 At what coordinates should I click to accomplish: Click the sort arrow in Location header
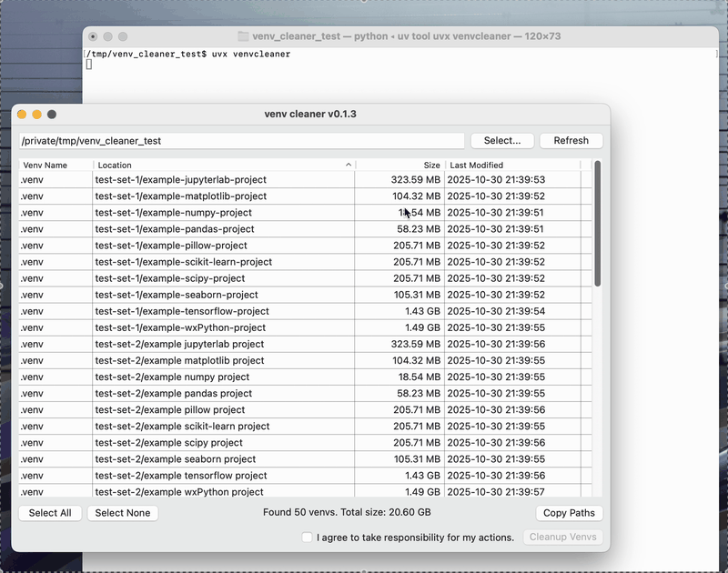[349, 166]
